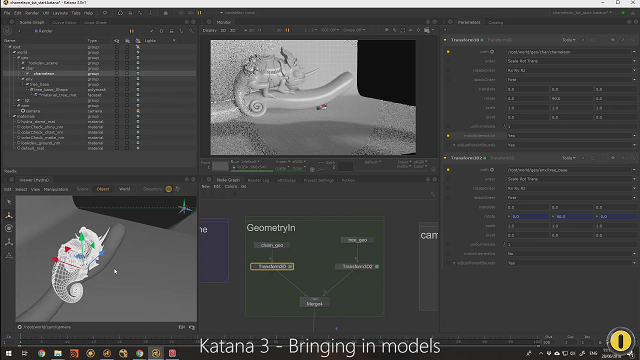
Task: Set manipulator space to World
Action: tap(124, 189)
